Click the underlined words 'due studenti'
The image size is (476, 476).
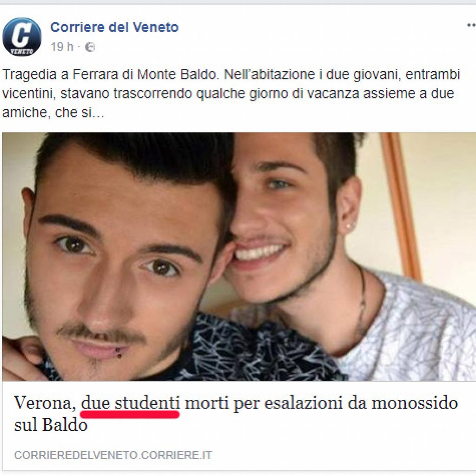(131, 403)
